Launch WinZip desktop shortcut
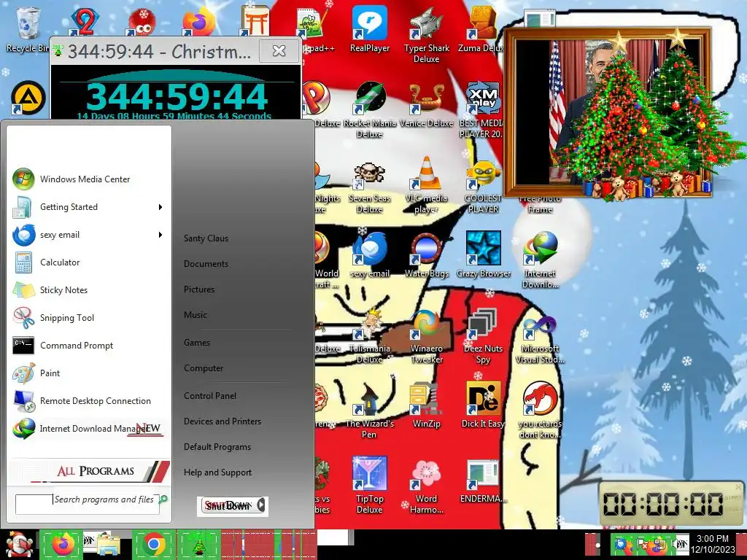Screen dimensions: 747x560 click(426, 405)
